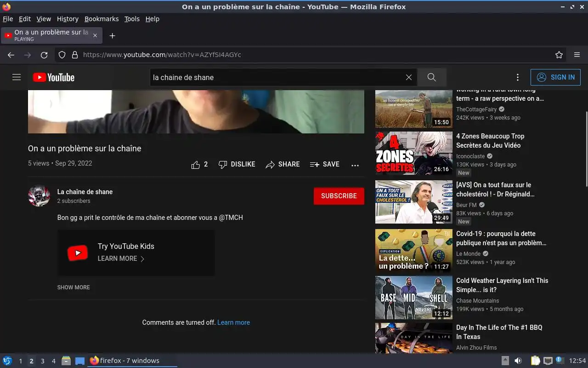Viewport: 588px width, 368px height.
Task: Open a new tab
Action: tap(112, 35)
